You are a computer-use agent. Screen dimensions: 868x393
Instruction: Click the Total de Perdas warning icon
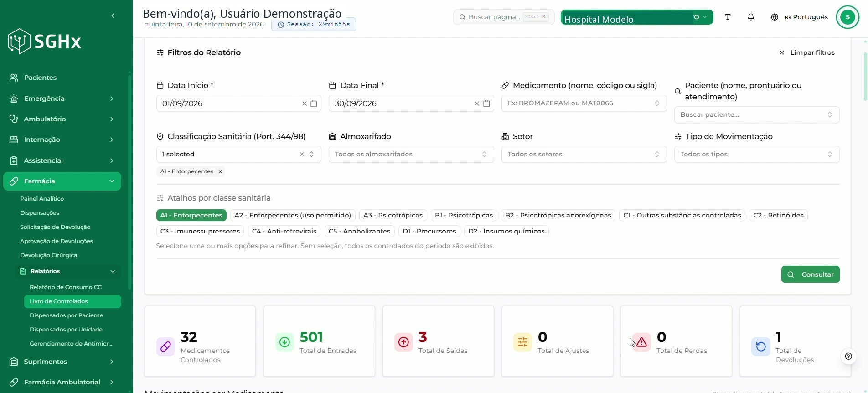point(641,342)
